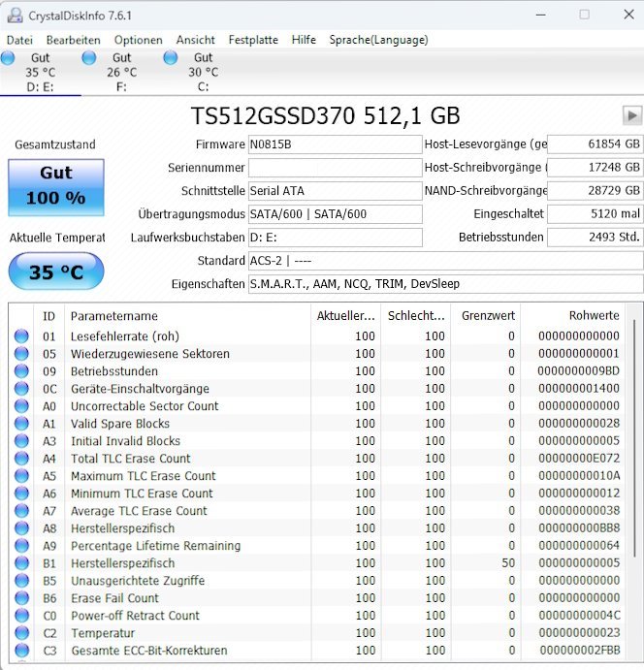Open the Ansicht menu
This screenshot has width=644, height=670.
coord(196,40)
